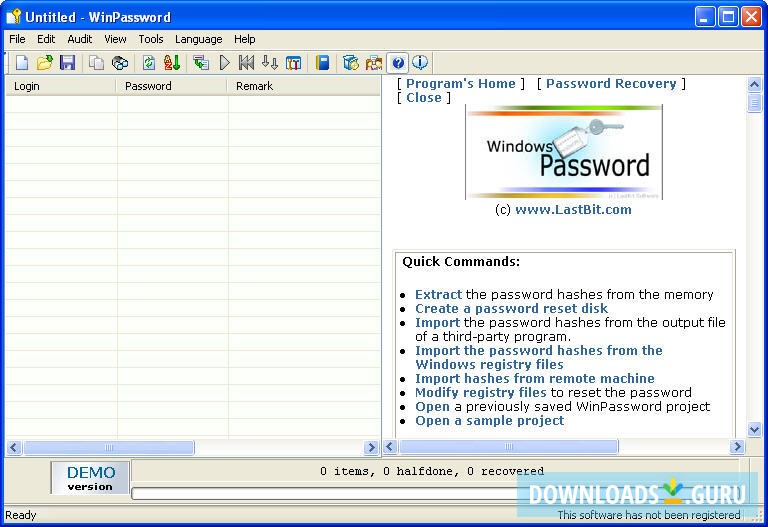Open a project using the folder icon
The image size is (768, 527).
pyautogui.click(x=45, y=63)
